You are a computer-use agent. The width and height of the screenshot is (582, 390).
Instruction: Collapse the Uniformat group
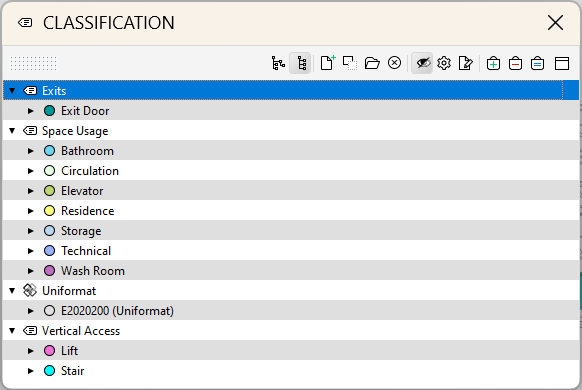click(12, 291)
